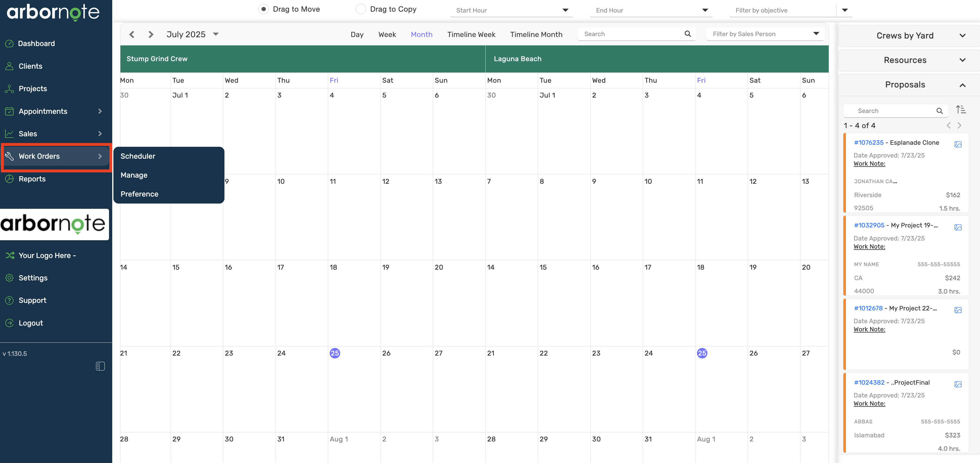Image resolution: width=980 pixels, height=463 pixels.
Task: Click the Logout icon in the sidebar
Action: point(10,323)
